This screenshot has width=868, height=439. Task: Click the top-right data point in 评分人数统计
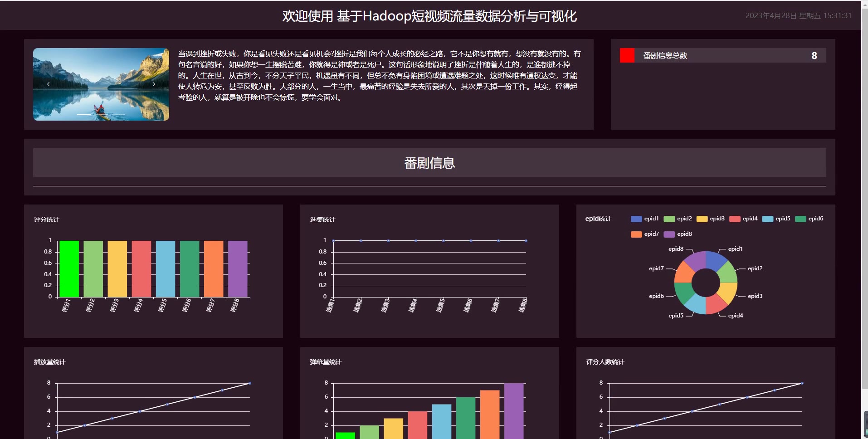pos(802,383)
